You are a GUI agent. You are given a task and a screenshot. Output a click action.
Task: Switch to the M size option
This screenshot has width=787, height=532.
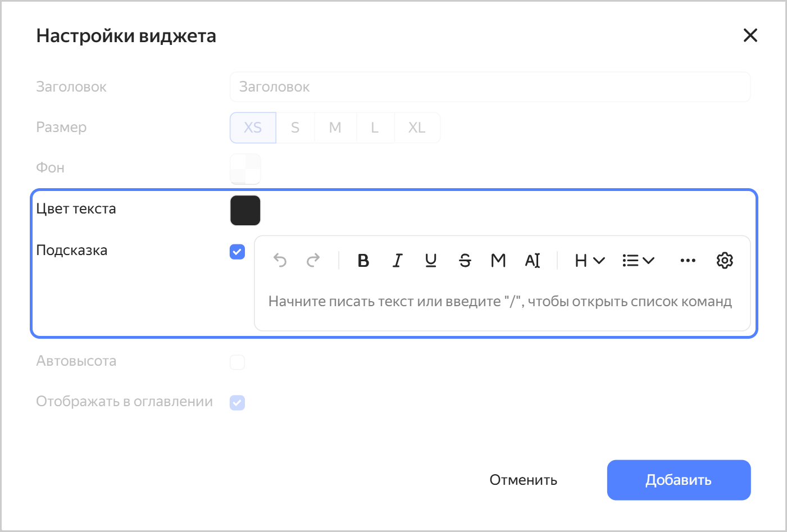(x=335, y=128)
